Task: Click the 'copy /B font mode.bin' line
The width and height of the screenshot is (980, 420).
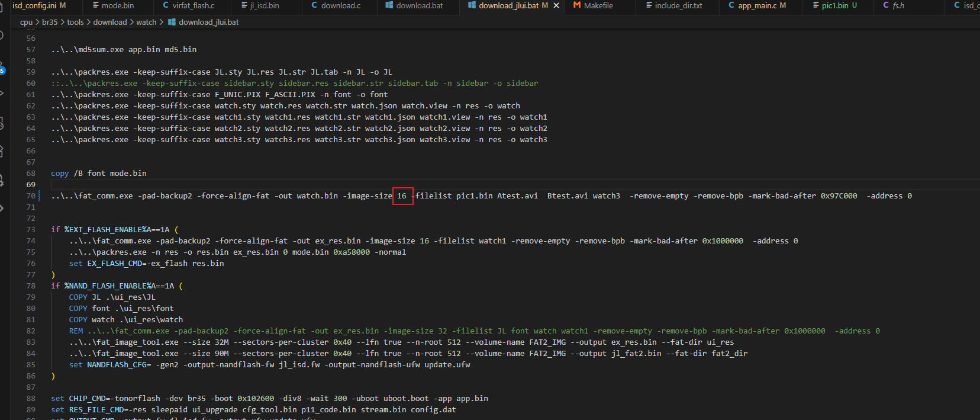Action: tap(99, 173)
